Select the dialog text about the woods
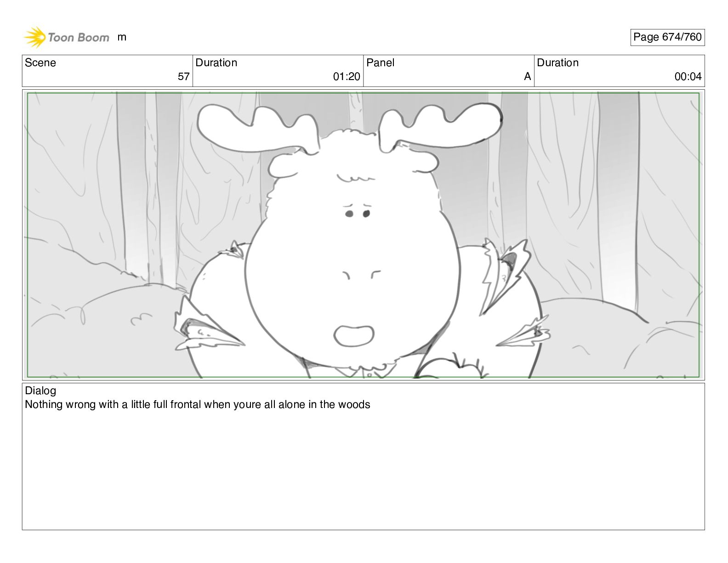728x563 pixels. 198,405
